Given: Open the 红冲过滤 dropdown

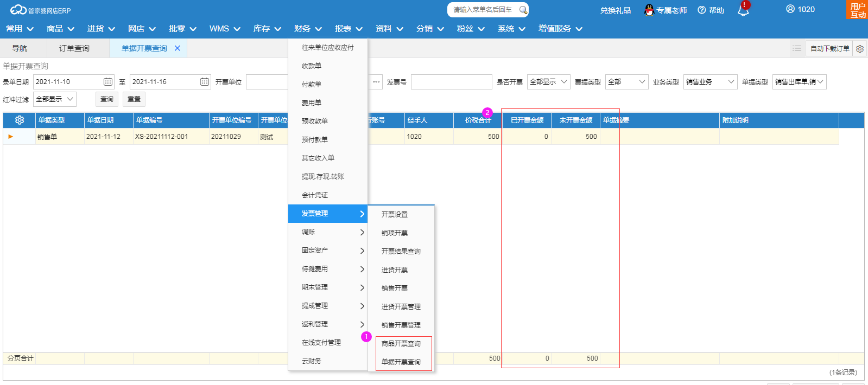Looking at the screenshot, I should (55, 99).
